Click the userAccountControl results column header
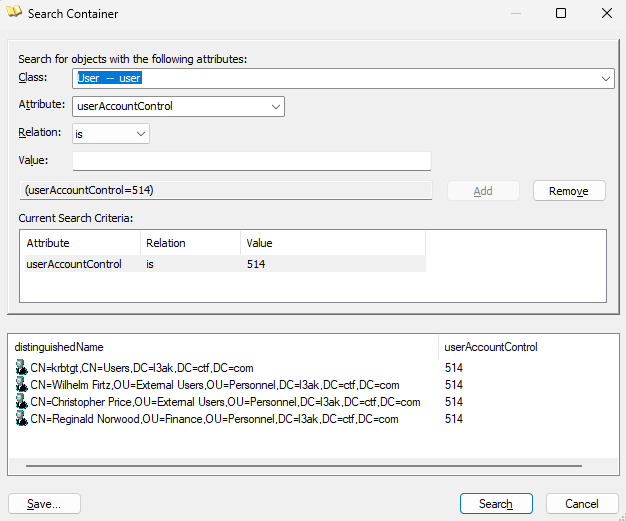 coord(491,347)
